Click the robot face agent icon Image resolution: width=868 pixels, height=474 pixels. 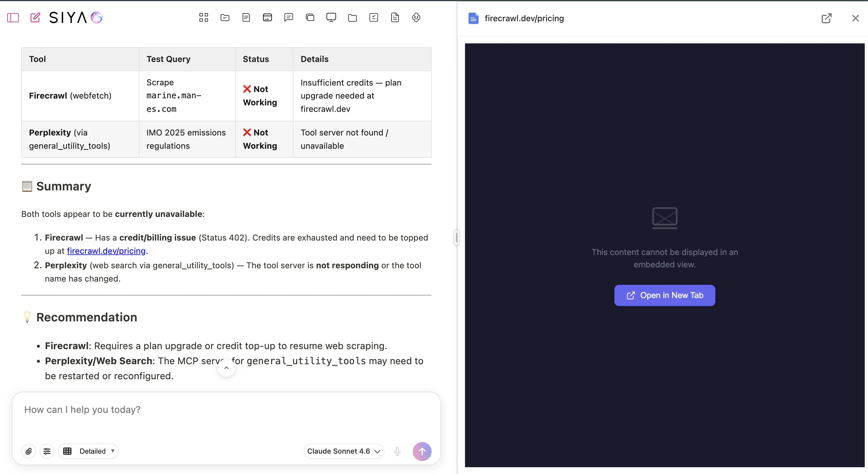click(x=416, y=17)
